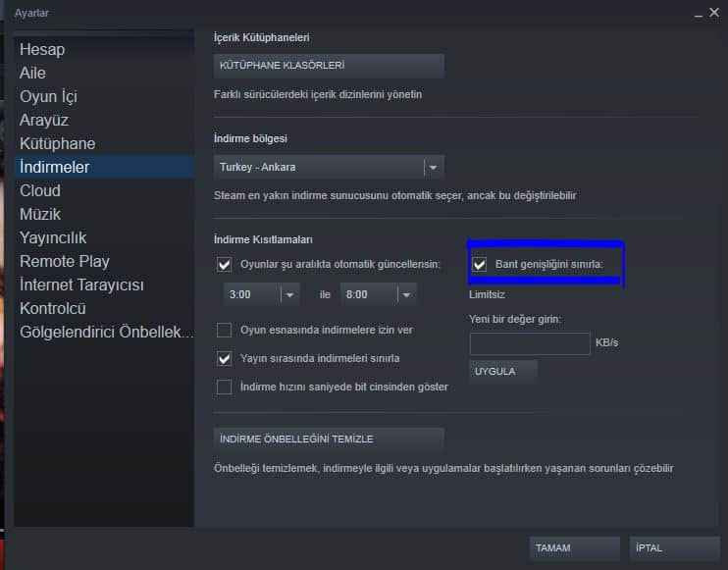The width and height of the screenshot is (728, 570).
Task: Click the Limitsiz bandwidth value text
Action: tap(487, 294)
